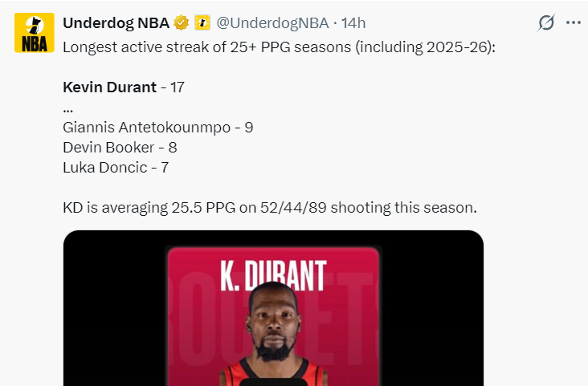Open the three-dot More options menu
The width and height of the screenshot is (588, 386).
pos(573,22)
